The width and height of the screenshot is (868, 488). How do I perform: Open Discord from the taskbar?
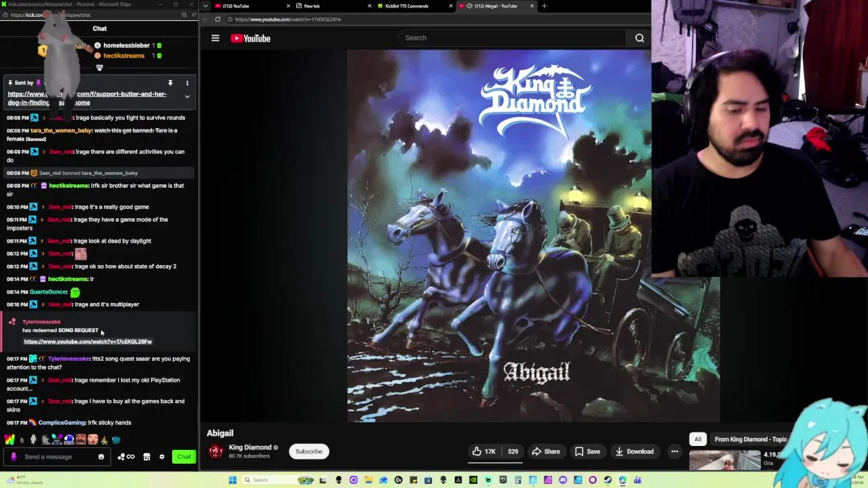(563, 480)
